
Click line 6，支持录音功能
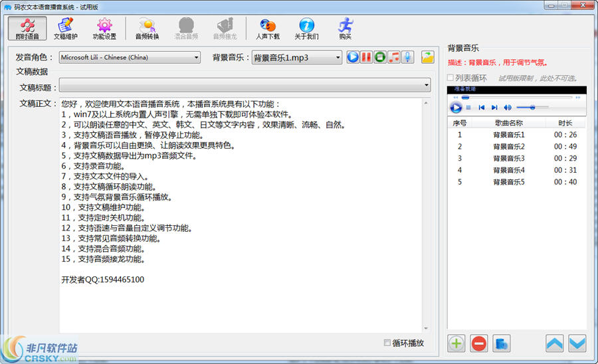click(x=93, y=166)
